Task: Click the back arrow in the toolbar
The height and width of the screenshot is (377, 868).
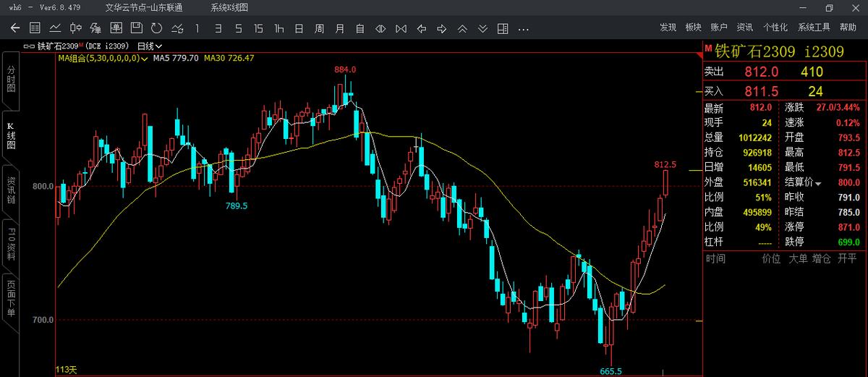Action: pyautogui.click(x=15, y=28)
